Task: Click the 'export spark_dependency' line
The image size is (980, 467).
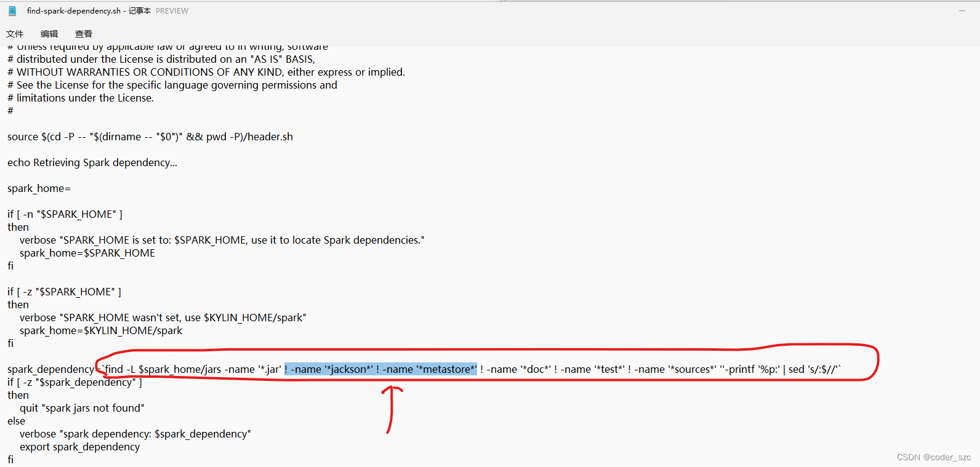Action: point(80,447)
